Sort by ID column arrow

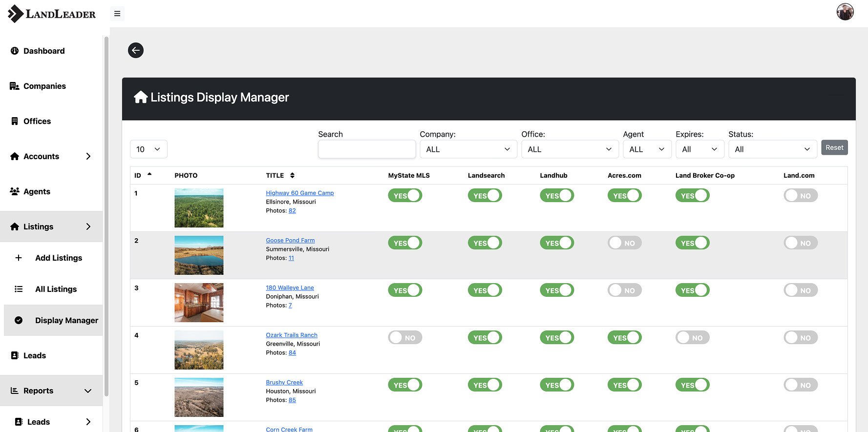tap(149, 174)
